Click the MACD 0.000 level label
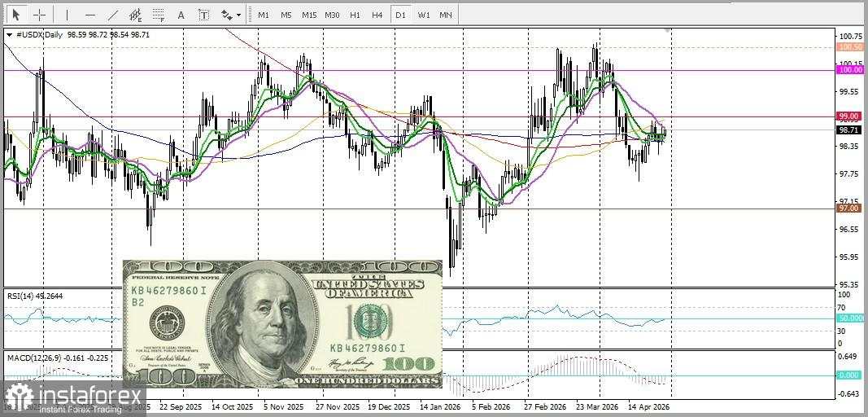The width and height of the screenshot is (868, 417). 850,375
